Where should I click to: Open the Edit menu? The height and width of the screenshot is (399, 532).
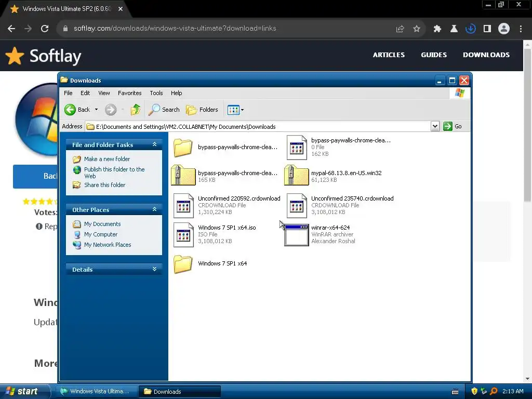[85, 93]
